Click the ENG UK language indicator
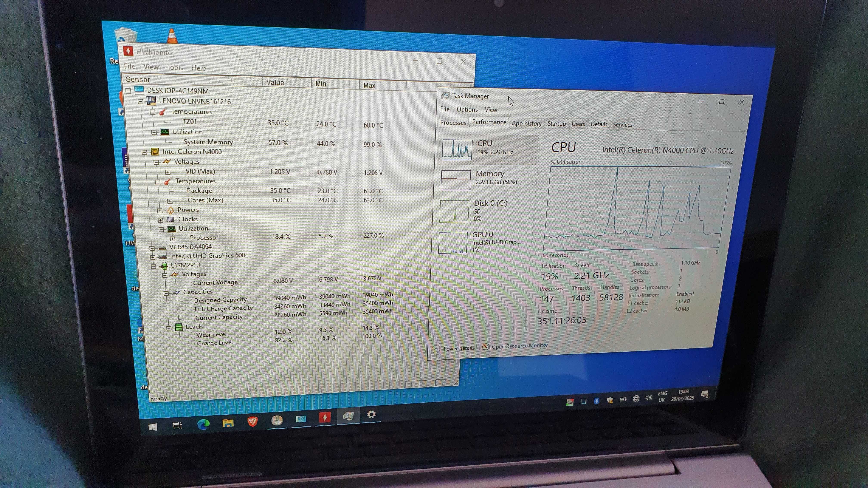This screenshot has width=868, height=488. pyautogui.click(x=662, y=397)
